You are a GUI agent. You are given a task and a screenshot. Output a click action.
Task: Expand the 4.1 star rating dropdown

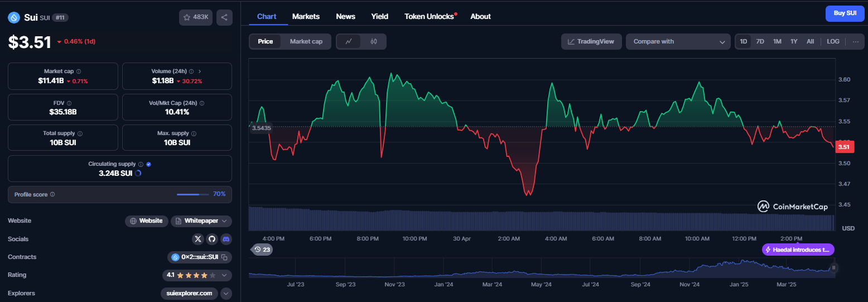[x=197, y=275]
